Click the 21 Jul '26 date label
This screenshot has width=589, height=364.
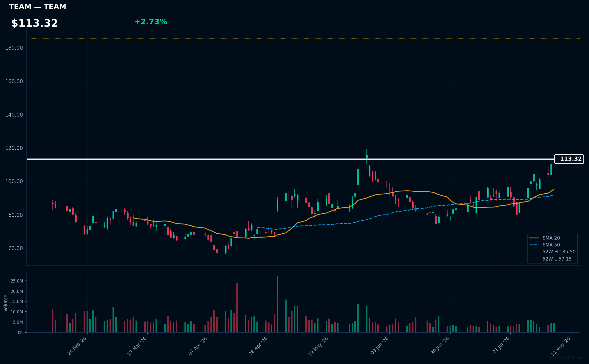(501, 345)
